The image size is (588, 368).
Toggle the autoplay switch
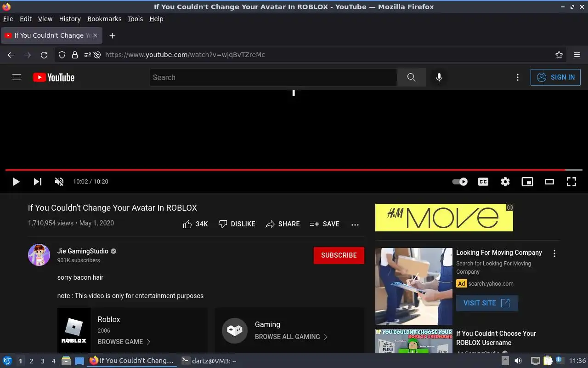(460, 182)
